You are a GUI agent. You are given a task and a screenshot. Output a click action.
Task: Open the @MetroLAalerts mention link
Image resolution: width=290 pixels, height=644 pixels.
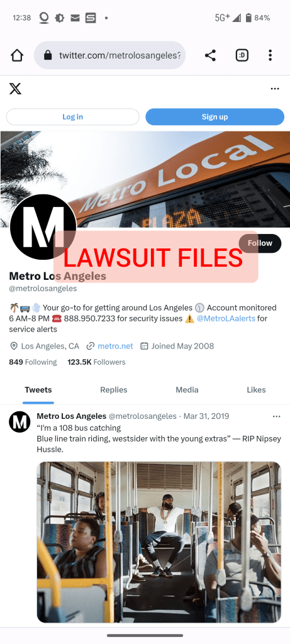pos(226,318)
